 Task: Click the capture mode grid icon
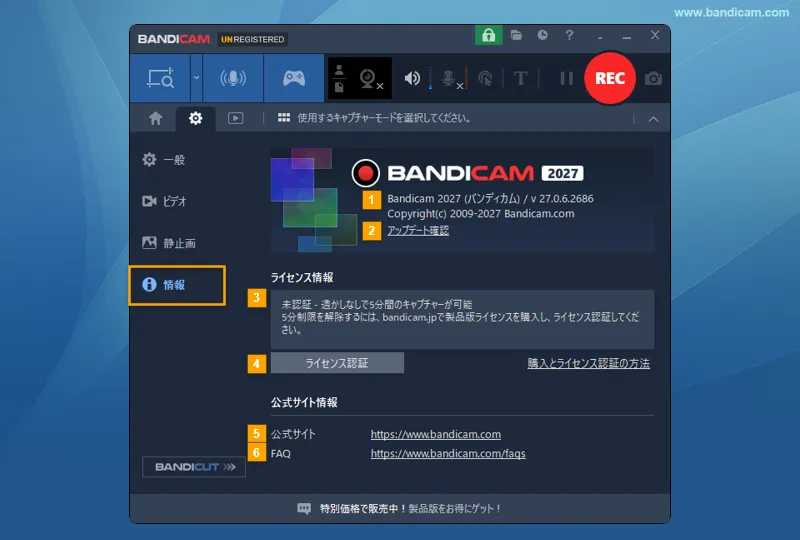click(x=284, y=118)
